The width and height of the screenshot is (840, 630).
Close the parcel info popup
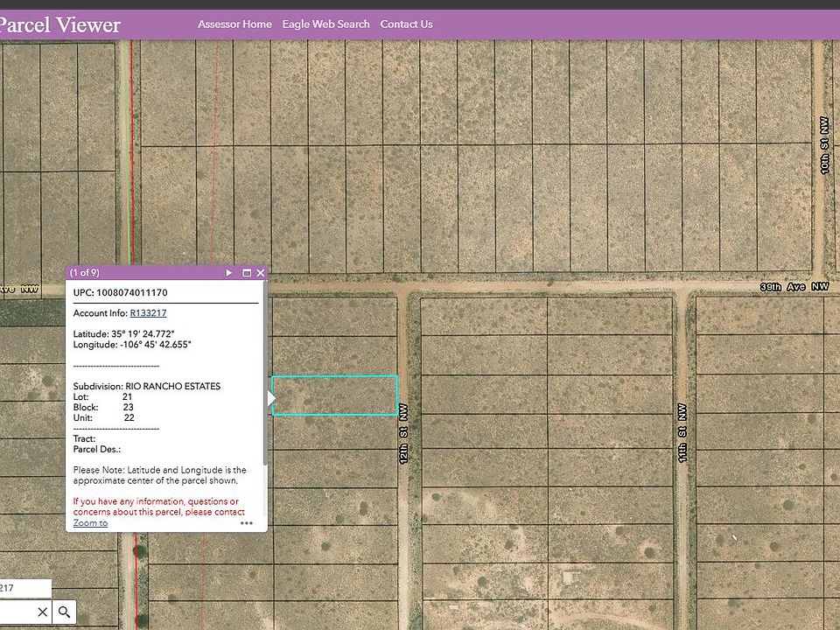pyautogui.click(x=261, y=273)
